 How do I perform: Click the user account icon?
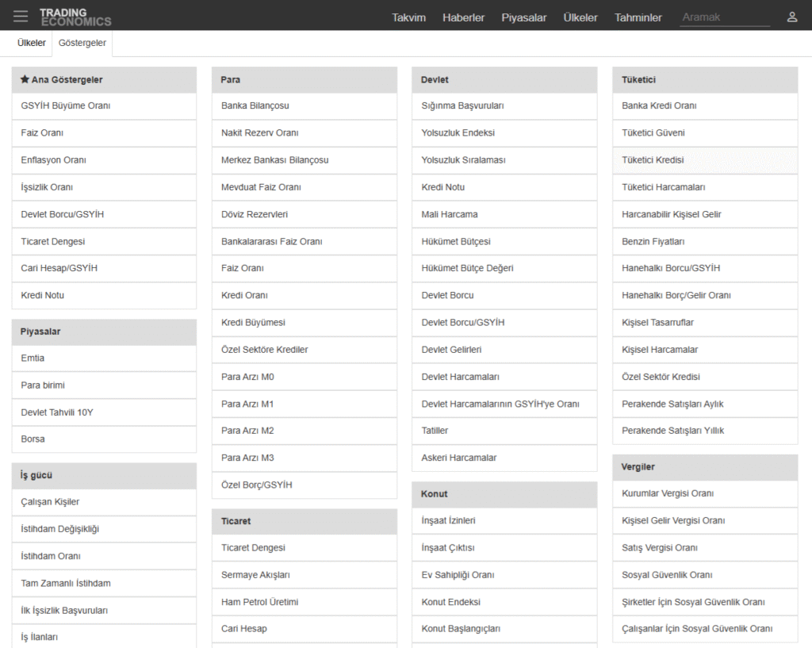791,17
